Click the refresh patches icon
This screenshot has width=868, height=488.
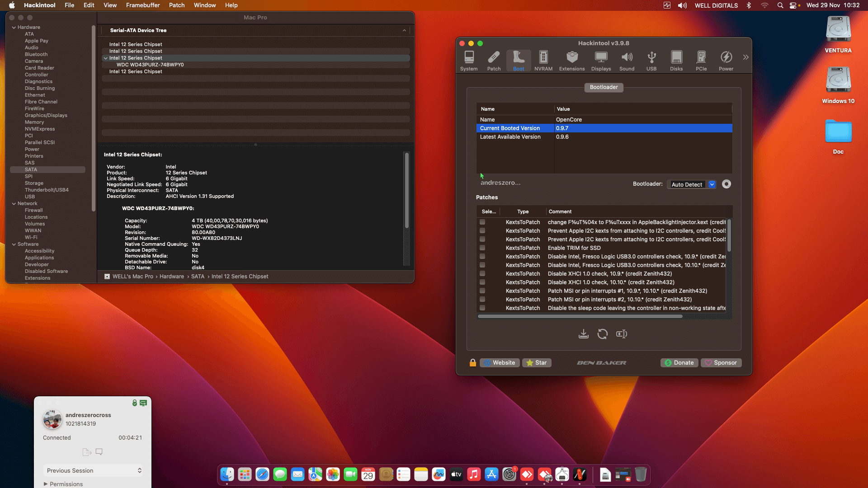pyautogui.click(x=602, y=334)
